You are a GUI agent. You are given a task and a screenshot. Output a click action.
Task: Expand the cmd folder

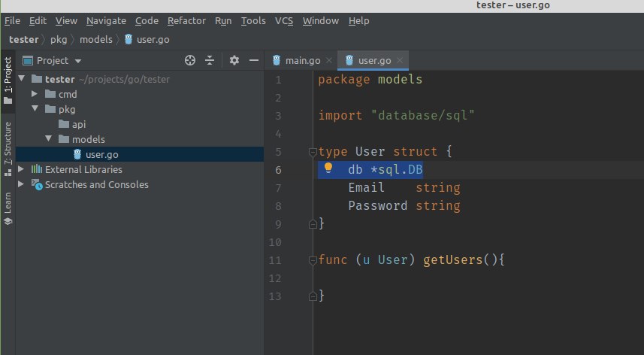34,94
